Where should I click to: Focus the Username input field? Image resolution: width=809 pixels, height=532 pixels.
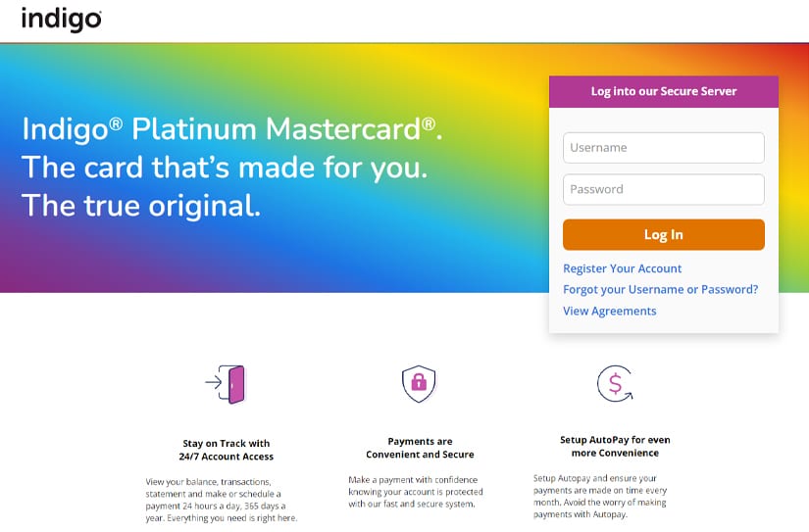coord(664,148)
